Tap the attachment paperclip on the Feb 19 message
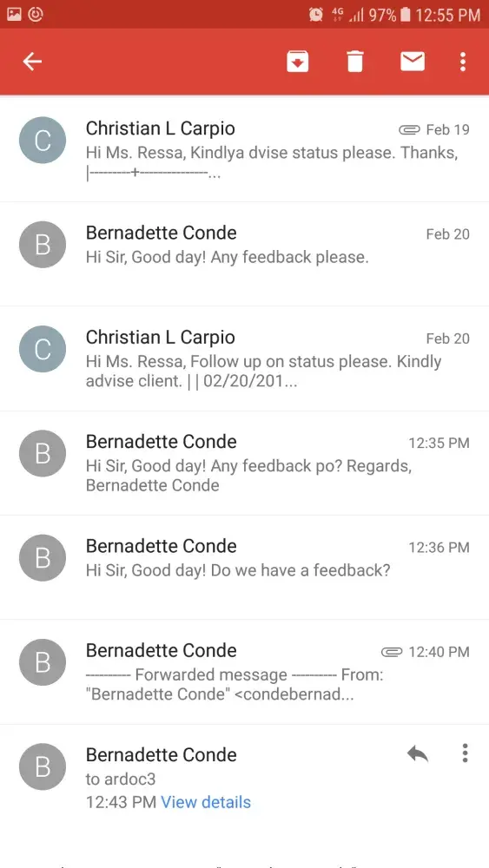This screenshot has height=868, width=489. (409, 129)
